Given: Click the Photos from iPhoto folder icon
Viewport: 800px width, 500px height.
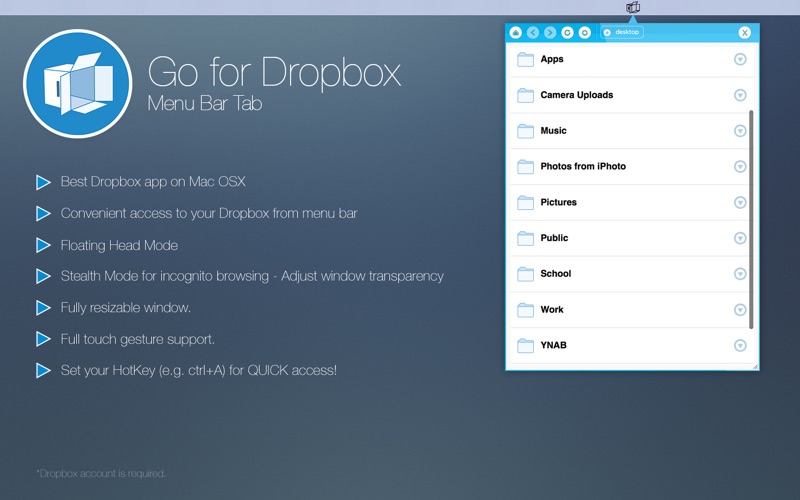Looking at the screenshot, I should click(526, 167).
